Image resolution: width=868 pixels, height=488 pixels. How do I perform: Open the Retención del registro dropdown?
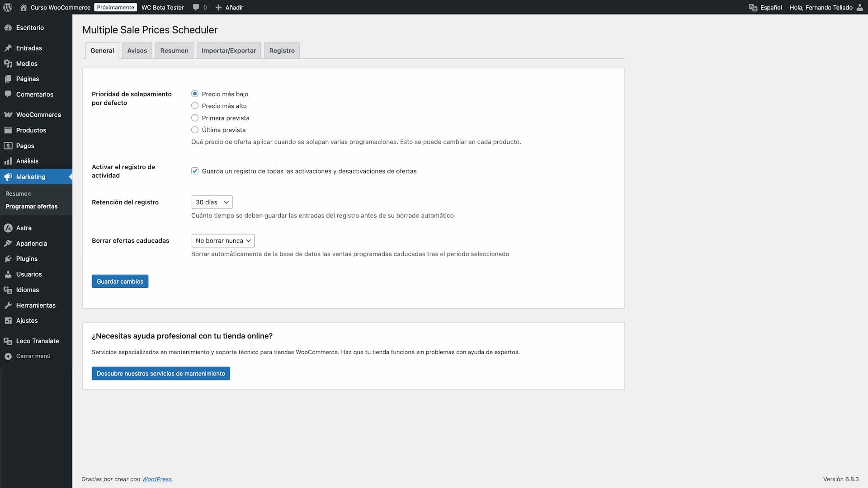[x=212, y=202]
